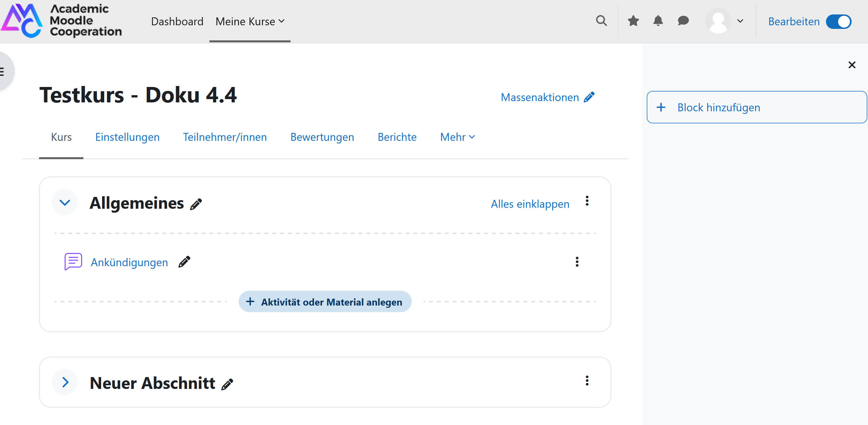The image size is (868, 425).
Task: Open the user menu dropdown arrow
Action: (x=740, y=21)
